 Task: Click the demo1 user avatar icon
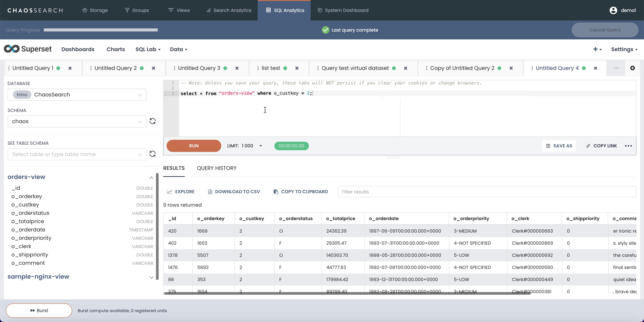click(x=613, y=10)
